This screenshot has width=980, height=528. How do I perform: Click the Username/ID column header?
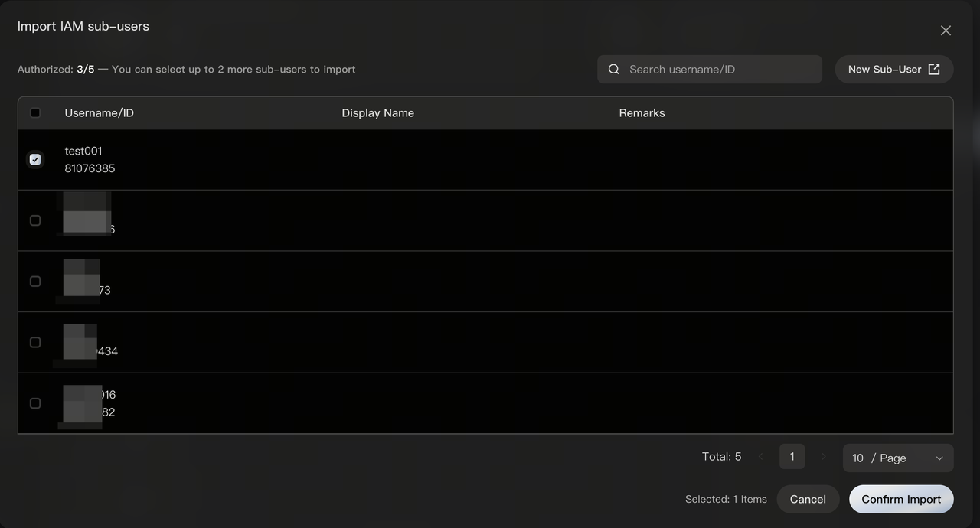pos(100,112)
